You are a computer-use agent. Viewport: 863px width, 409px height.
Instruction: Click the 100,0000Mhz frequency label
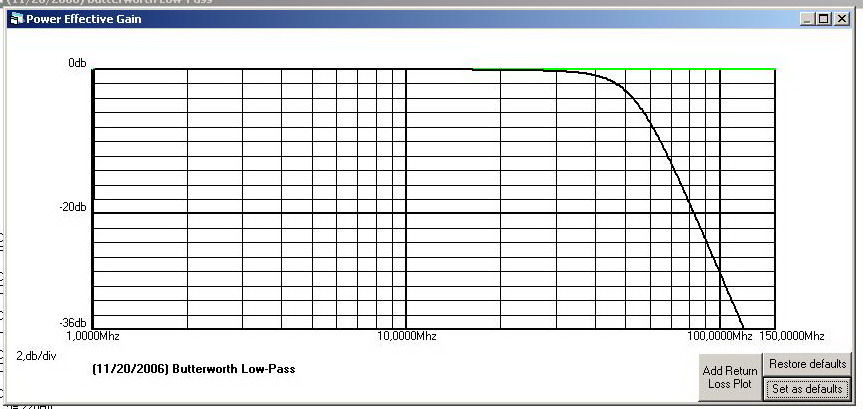tap(719, 336)
